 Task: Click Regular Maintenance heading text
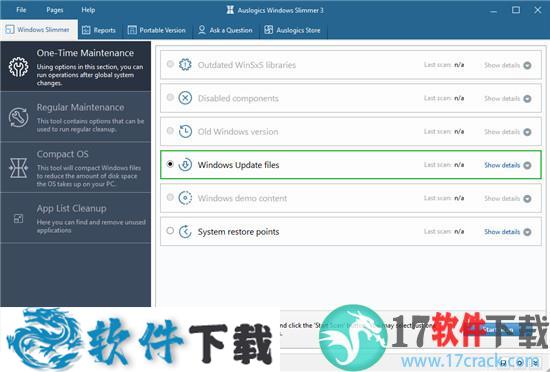click(x=80, y=107)
